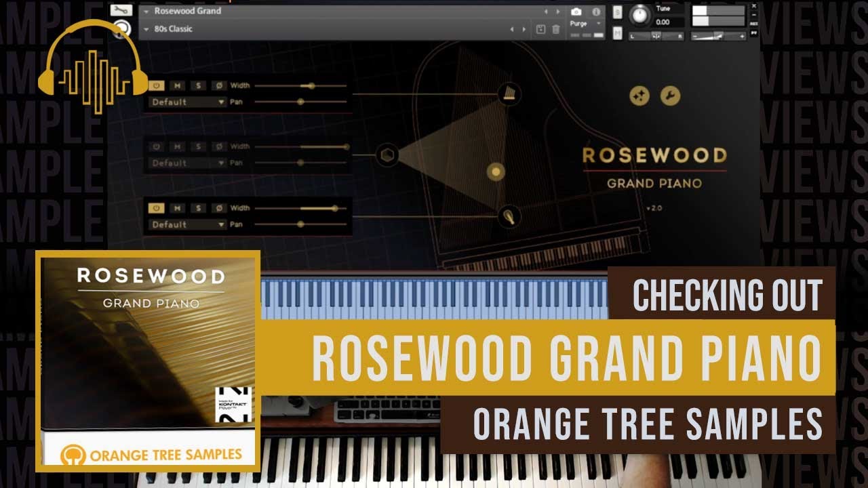The image size is (868, 488).
Task: Solo the second mic channel
Action: click(198, 146)
